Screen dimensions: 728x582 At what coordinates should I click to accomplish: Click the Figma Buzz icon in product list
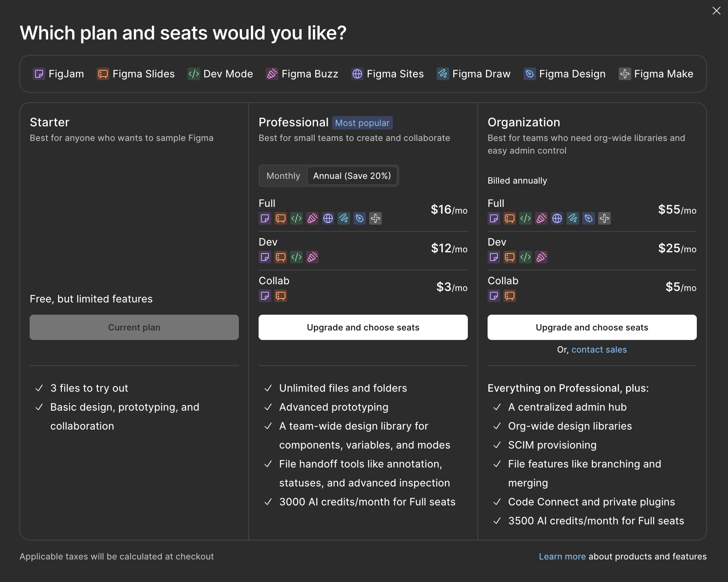pyautogui.click(x=272, y=74)
